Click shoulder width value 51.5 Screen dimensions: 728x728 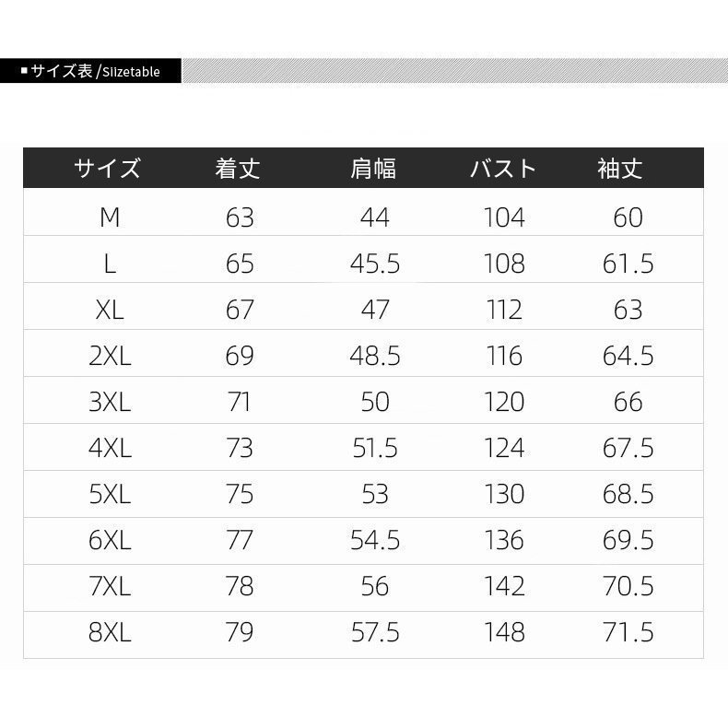click(x=375, y=448)
